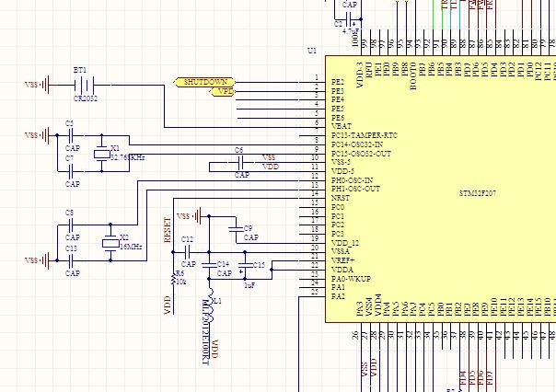Select pin label PC15-OSC32-OUT
Image resolution: width=556 pixels, height=392 pixels.
361,154
